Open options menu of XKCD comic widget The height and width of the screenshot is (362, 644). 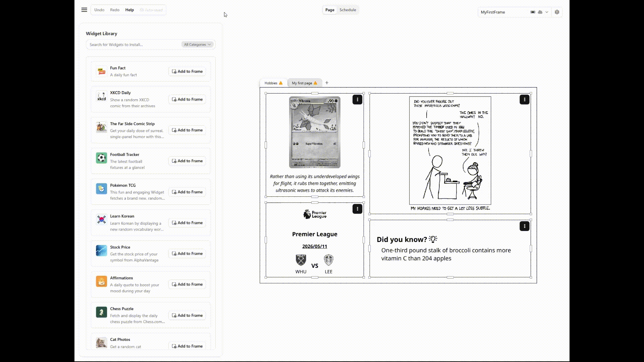pos(524,100)
